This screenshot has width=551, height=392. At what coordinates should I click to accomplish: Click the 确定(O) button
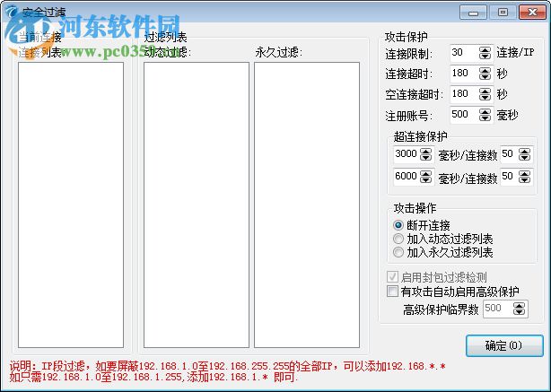pyautogui.click(x=504, y=345)
